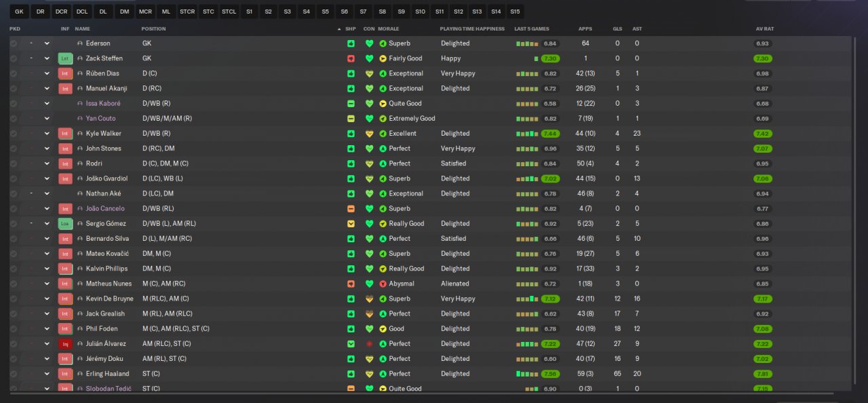Sort by the PLAYING TIME HAPPINESS header
This screenshot has height=403, width=868.
pyautogui.click(x=472, y=29)
